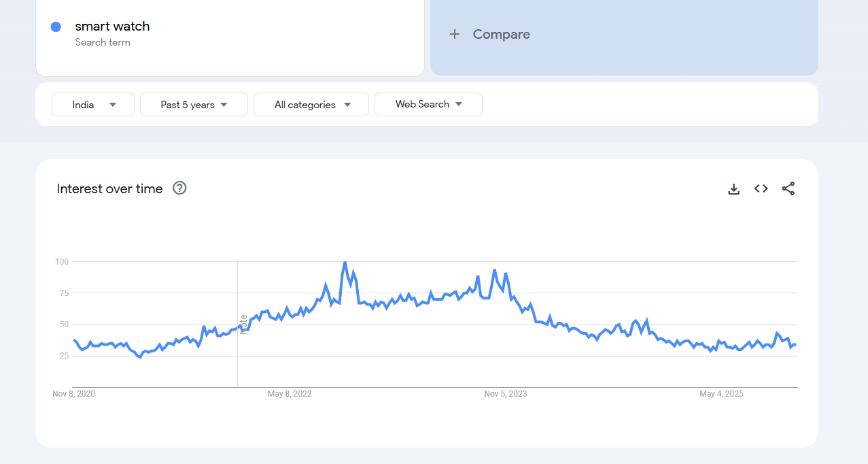This screenshot has width=868, height=464.
Task: Edit the smart watch search term
Action: tap(112, 27)
